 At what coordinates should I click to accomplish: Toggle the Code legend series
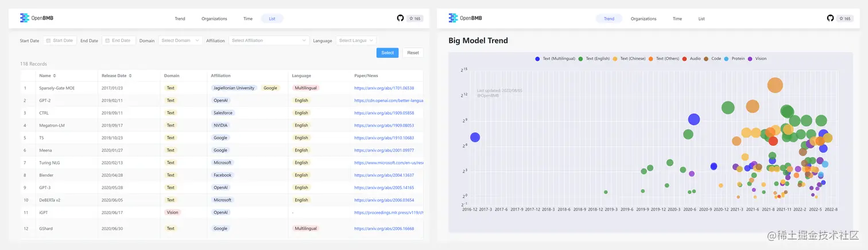[712, 58]
